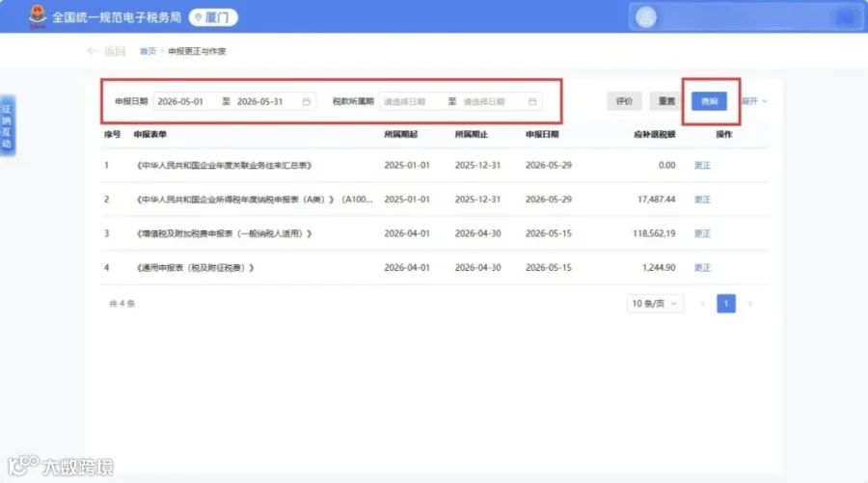This screenshot has width=868, height=483.
Task: Click the user avatar icon in header
Action: pyautogui.click(x=645, y=17)
